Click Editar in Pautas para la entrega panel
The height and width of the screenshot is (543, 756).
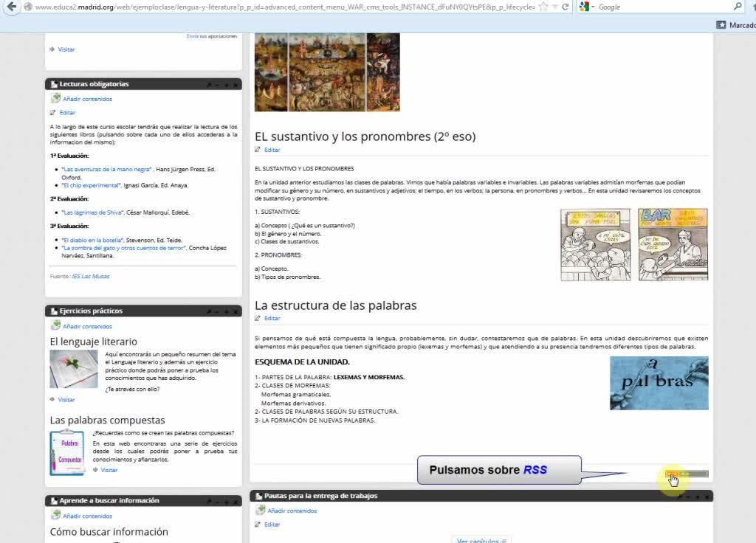(x=272, y=525)
